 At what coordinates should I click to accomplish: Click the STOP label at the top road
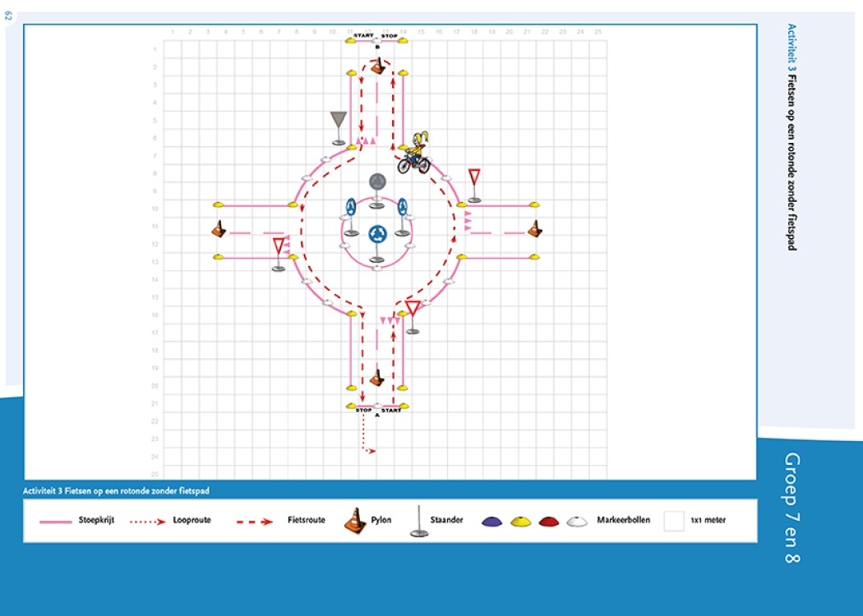389,36
